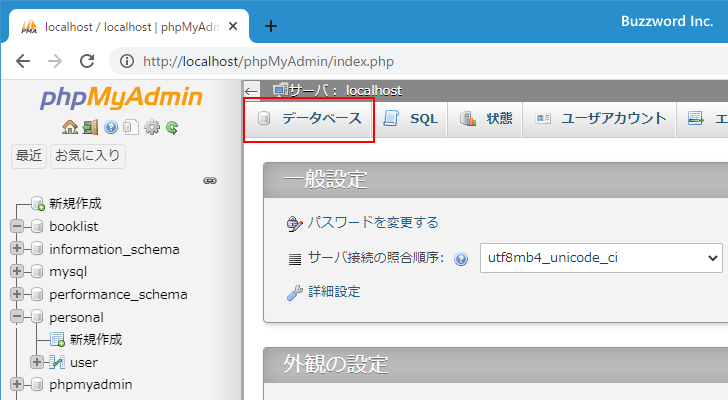Click the お気に入り button in sidebar
The height and width of the screenshot is (400, 728).
click(88, 155)
